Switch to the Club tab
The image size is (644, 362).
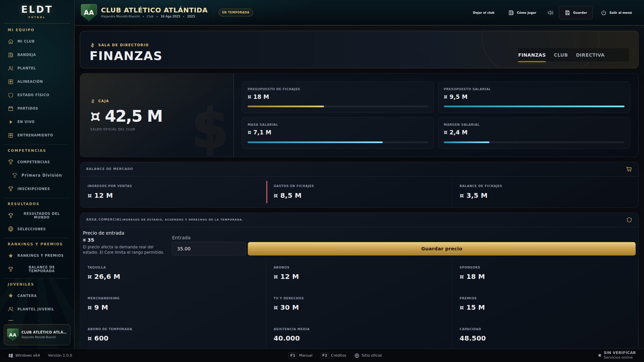point(560,55)
